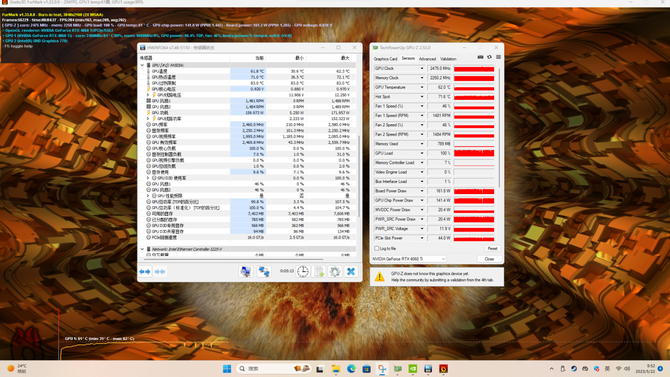Screen dimensions: 670x377
Task: Click the HWiNFO network computers icon
Action: point(264,271)
